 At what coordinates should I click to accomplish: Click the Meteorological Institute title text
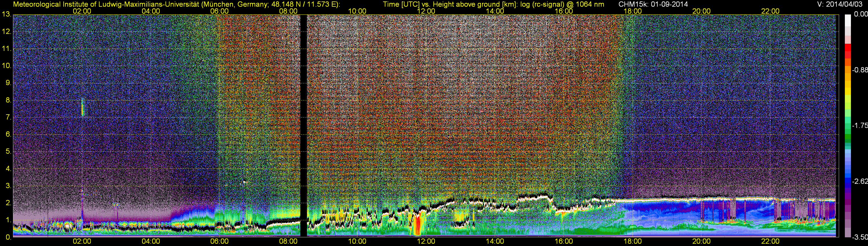[176, 4]
